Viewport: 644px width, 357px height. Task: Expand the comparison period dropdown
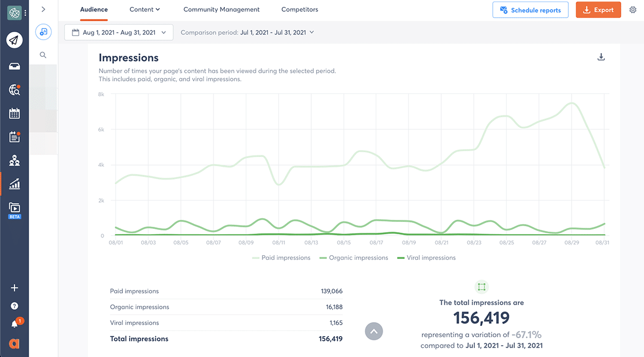tap(247, 32)
